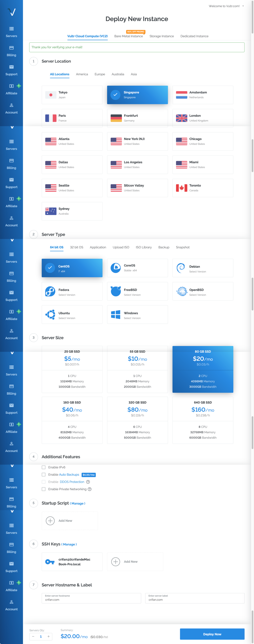Enable the IPv6 checkbox
The height and width of the screenshot is (644, 254).
pyautogui.click(x=44, y=467)
